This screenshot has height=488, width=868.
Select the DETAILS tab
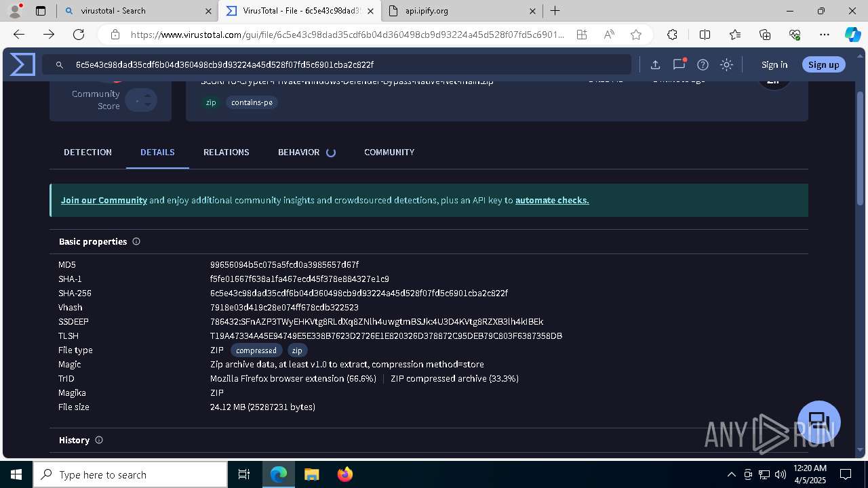coord(157,152)
